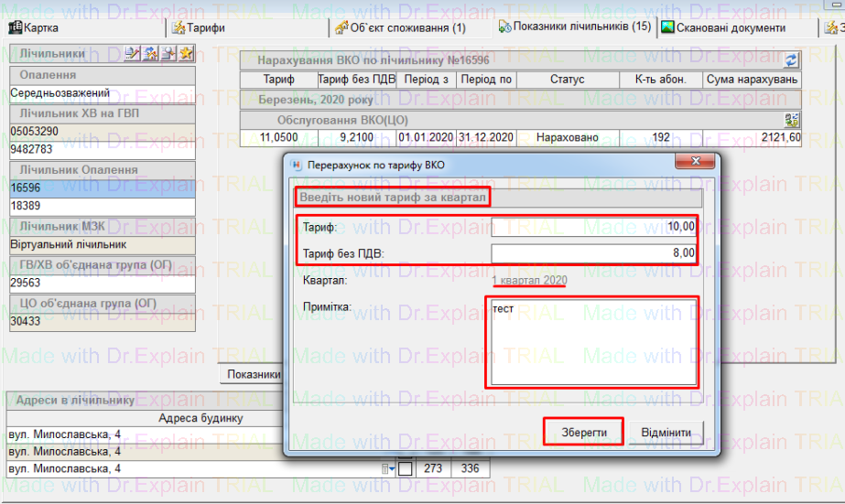Open the Скановані документи tab
This screenshot has height=504, width=845.
click(x=730, y=27)
